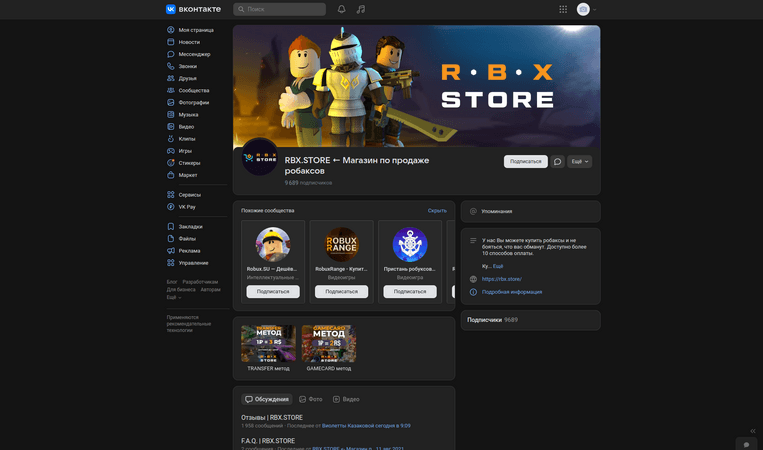Click the Фотографии sidebar icon
The image size is (763, 450).
[x=171, y=103]
